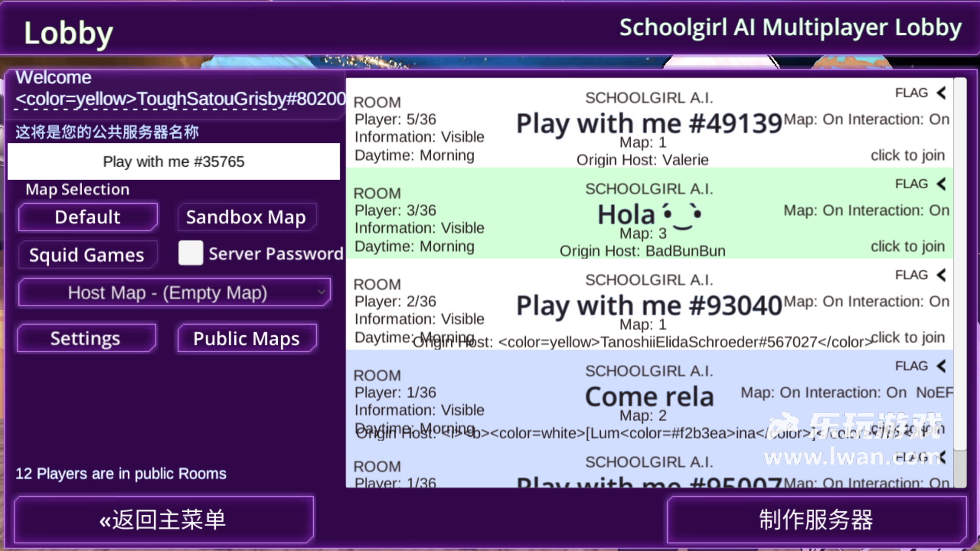The width and height of the screenshot is (980, 551).
Task: Expand the Host Map dropdown
Action: 173,292
